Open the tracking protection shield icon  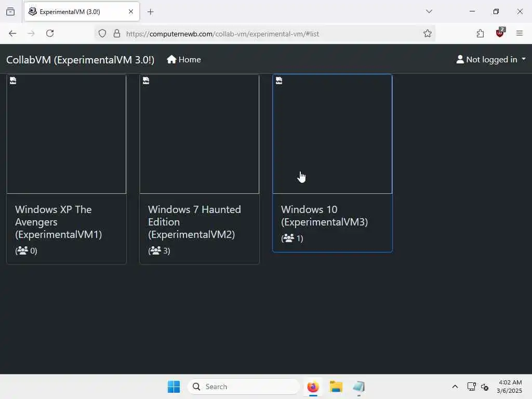coord(102,34)
